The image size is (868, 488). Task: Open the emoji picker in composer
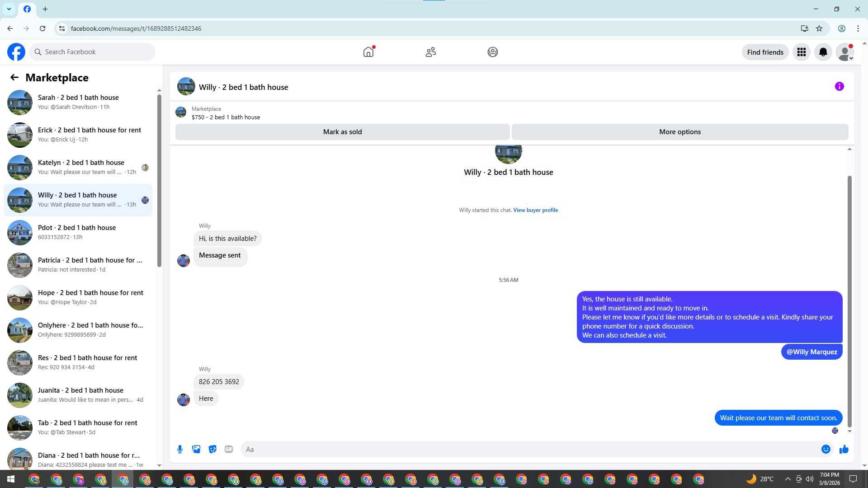826,449
